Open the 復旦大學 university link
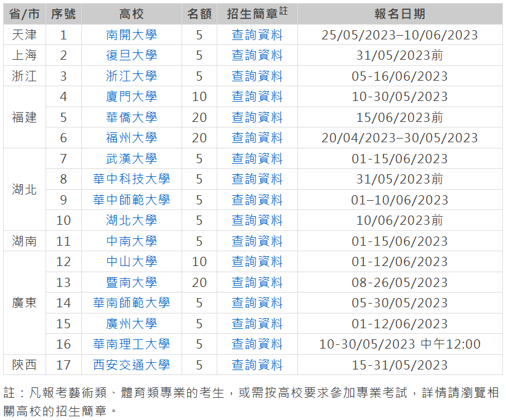 click(132, 55)
